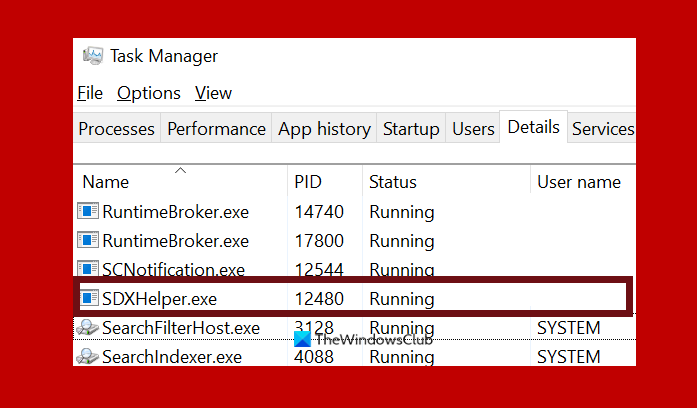Switch to the Services tab
This screenshot has width=697, height=408.
pos(602,129)
